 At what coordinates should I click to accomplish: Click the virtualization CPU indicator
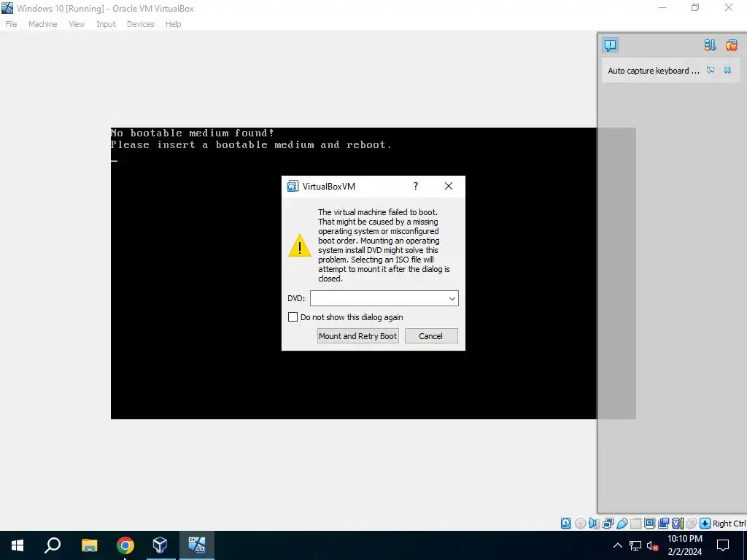coord(678,524)
